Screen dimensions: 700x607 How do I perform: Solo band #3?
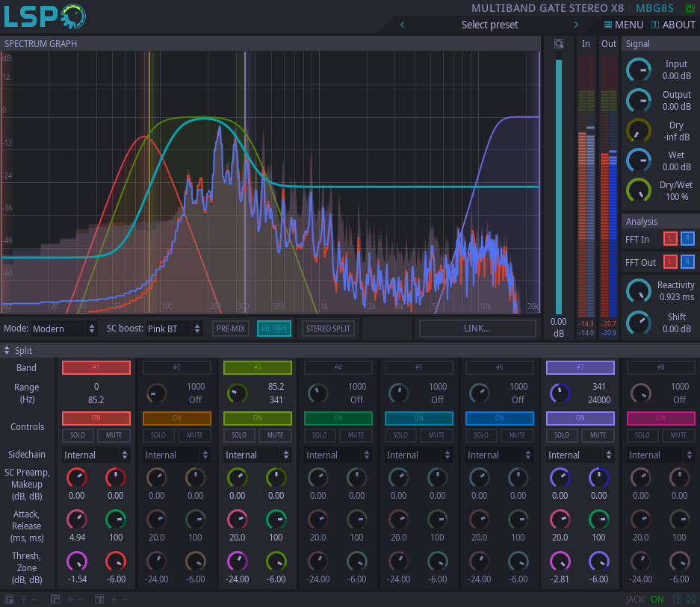tap(239, 435)
